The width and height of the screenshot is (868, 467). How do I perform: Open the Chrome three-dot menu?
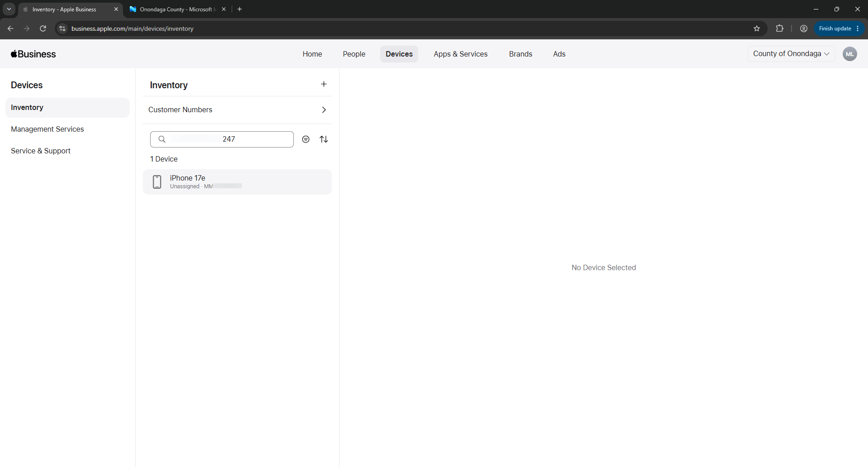tap(858, 29)
